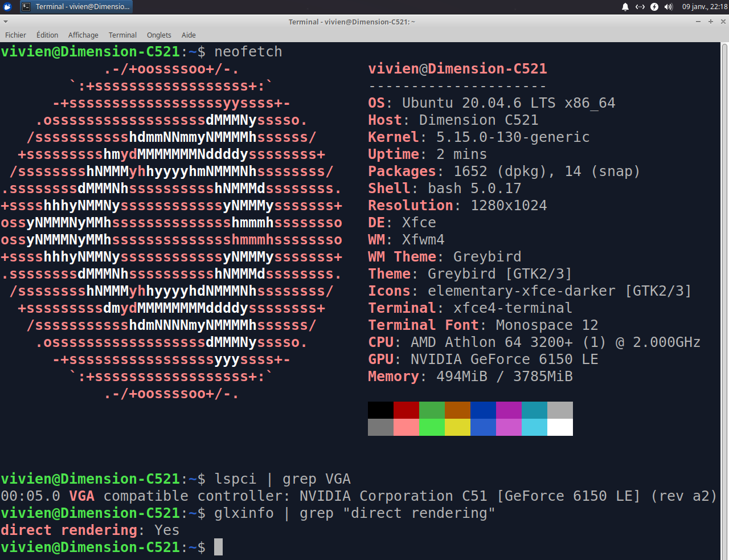The height and width of the screenshot is (560, 729).
Task: Click the orange-brown color block
Action: tap(457, 410)
